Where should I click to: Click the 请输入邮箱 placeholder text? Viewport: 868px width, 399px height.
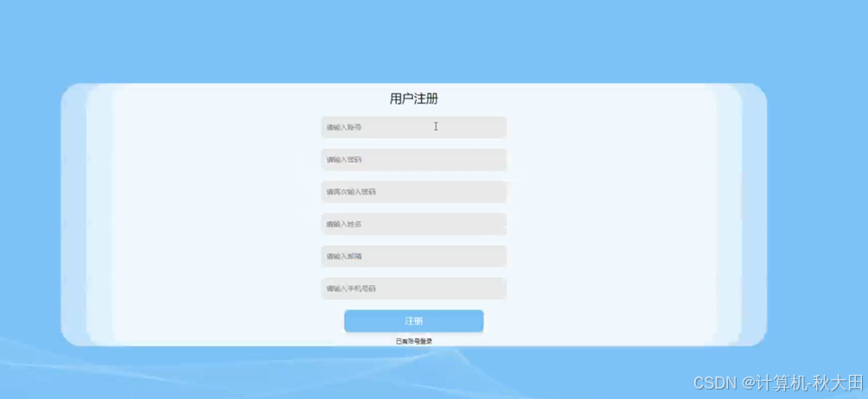tap(344, 256)
